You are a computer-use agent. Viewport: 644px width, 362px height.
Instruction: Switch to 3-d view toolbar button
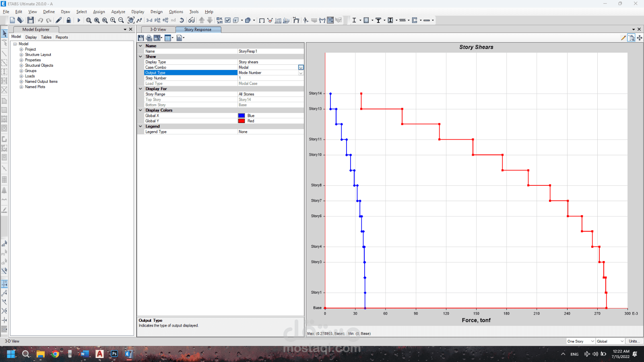[x=149, y=20]
